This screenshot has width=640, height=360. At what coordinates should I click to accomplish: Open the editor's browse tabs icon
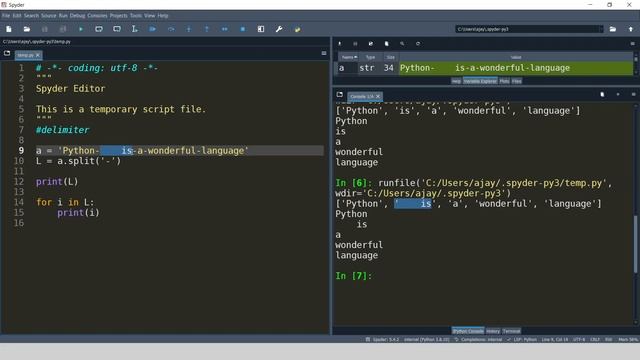7,53
